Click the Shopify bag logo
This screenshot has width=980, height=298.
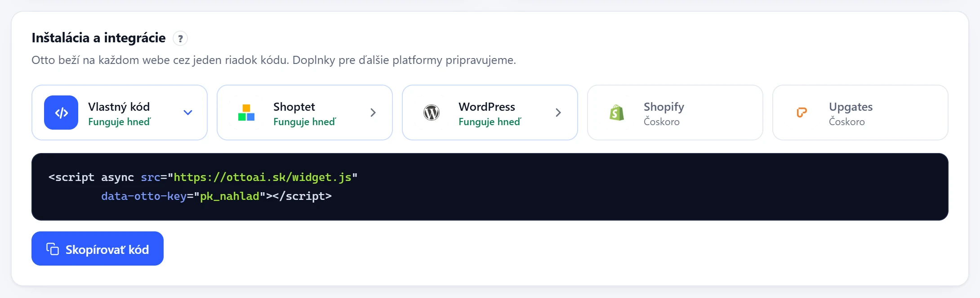click(617, 113)
